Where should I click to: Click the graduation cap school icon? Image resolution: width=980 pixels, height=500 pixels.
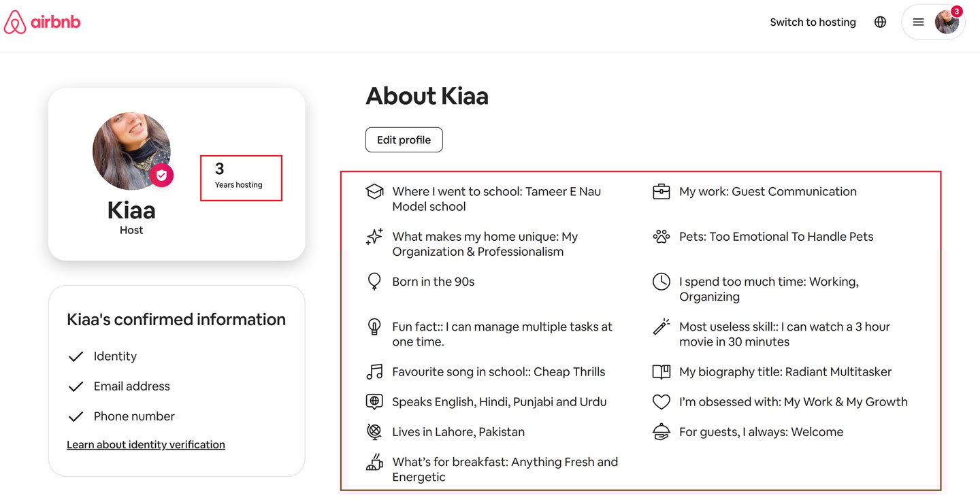[374, 192]
